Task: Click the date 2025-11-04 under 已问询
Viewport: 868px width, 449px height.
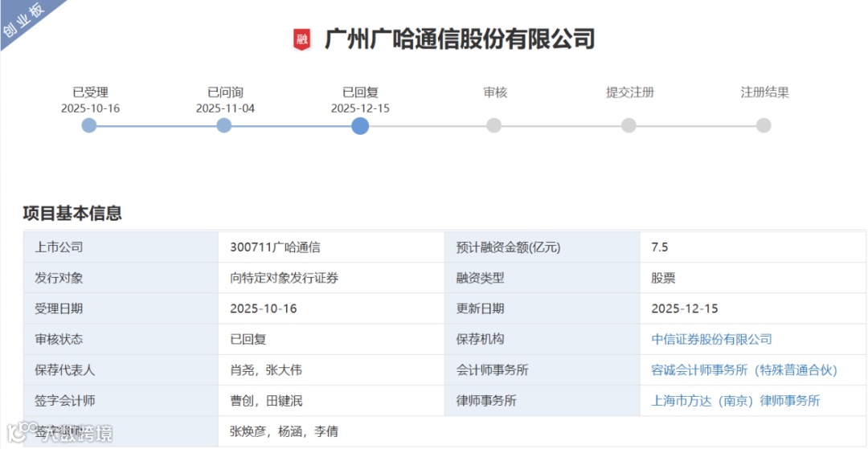Action: (x=225, y=108)
